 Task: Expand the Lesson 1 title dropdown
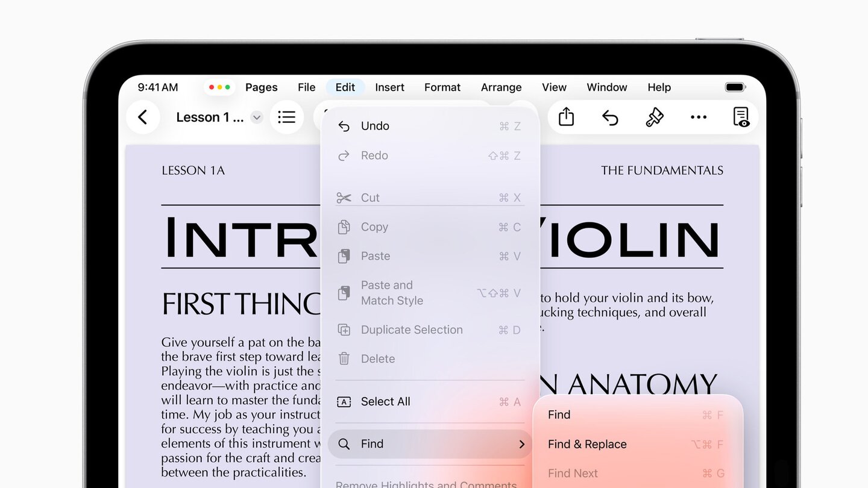tap(257, 117)
